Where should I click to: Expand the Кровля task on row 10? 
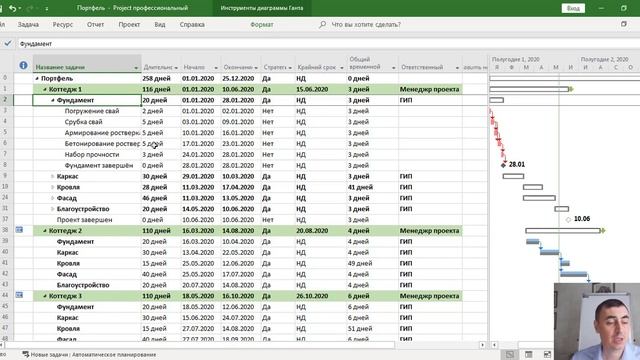tap(53, 187)
